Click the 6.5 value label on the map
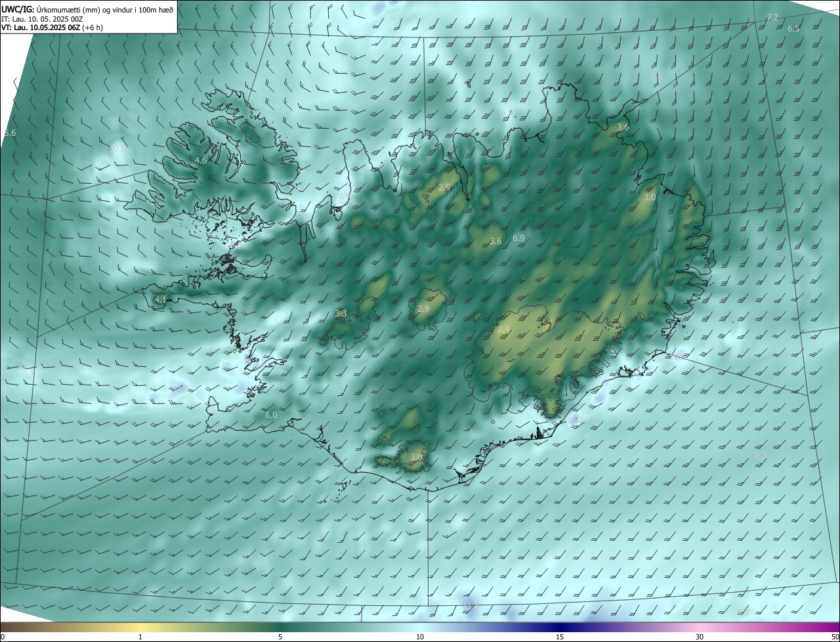The height and width of the screenshot is (642, 840). click(x=793, y=28)
